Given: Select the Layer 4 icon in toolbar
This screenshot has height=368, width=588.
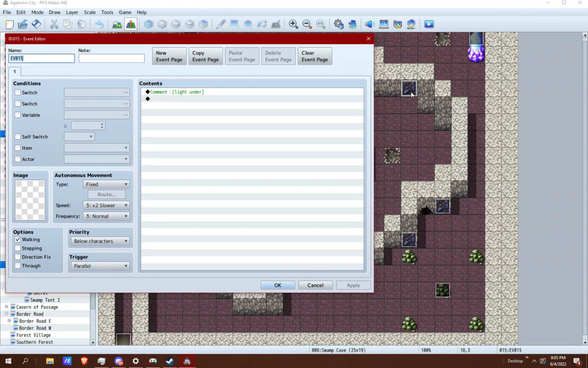Looking at the screenshot, I should coord(203,24).
